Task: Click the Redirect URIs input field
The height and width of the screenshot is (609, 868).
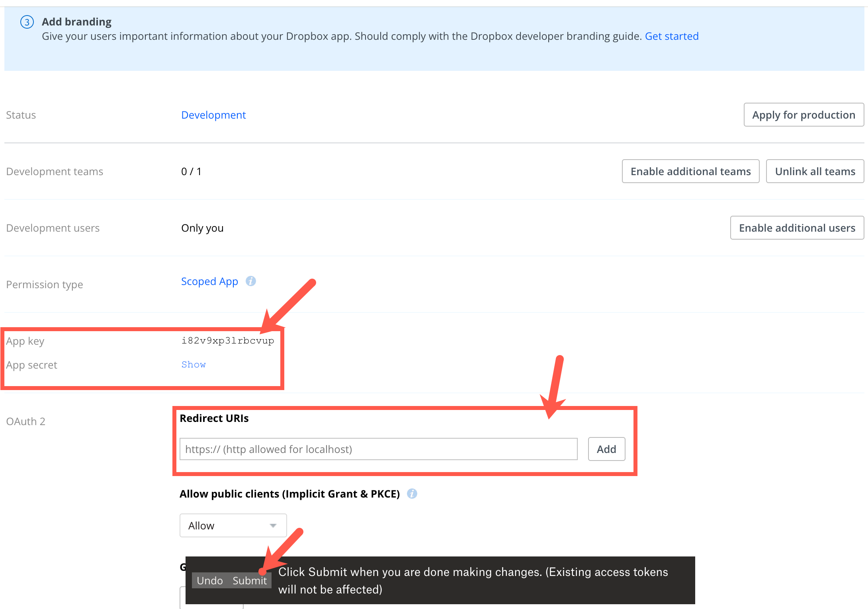Action: (x=378, y=449)
